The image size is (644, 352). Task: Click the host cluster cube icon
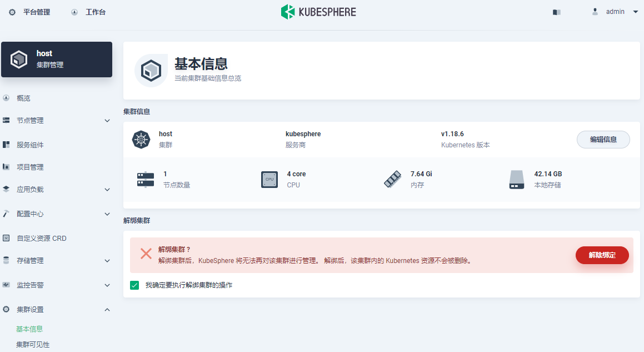click(19, 59)
